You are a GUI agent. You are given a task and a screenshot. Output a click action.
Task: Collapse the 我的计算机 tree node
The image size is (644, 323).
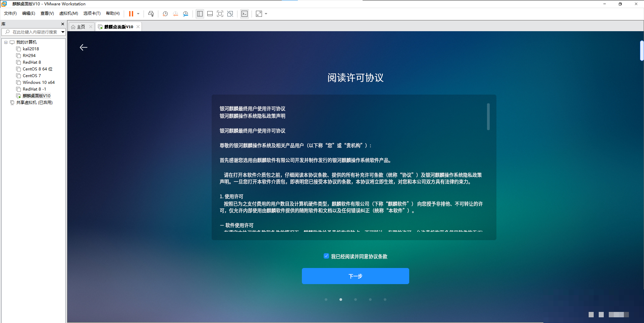coord(6,42)
